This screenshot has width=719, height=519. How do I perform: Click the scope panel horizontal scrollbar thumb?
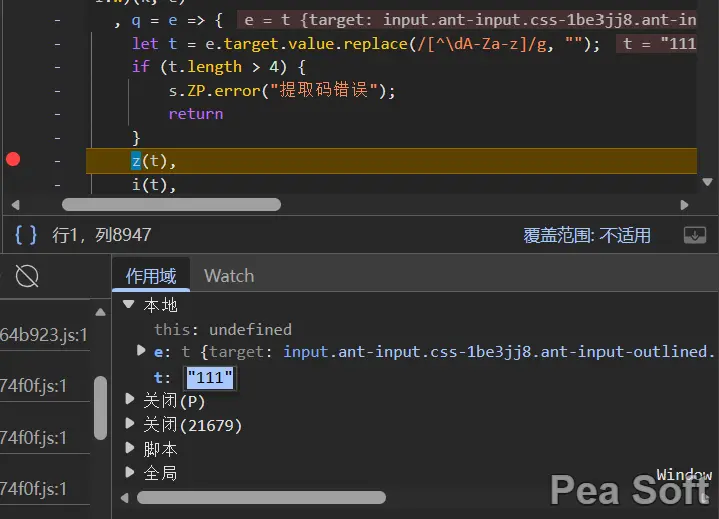pos(261,497)
